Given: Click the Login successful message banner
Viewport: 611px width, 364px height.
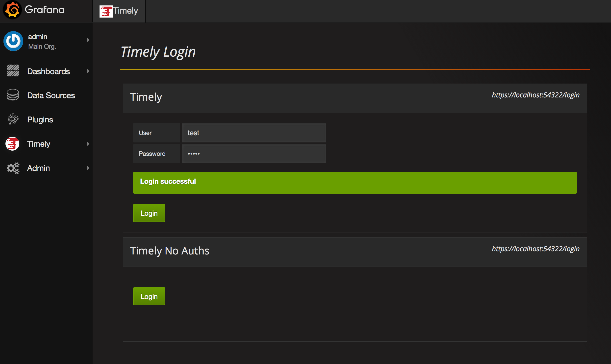Looking at the screenshot, I should pos(355,182).
